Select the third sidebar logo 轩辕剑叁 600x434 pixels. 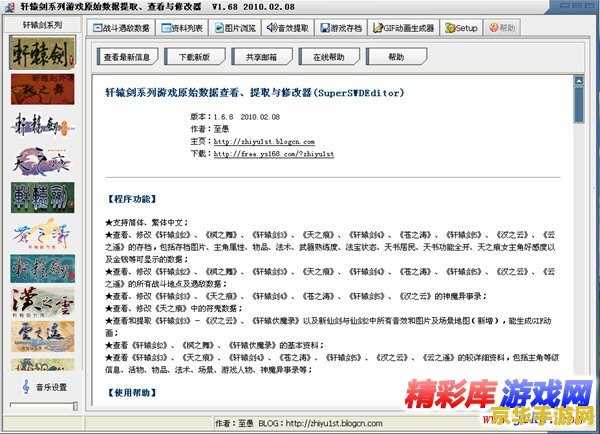(42, 126)
